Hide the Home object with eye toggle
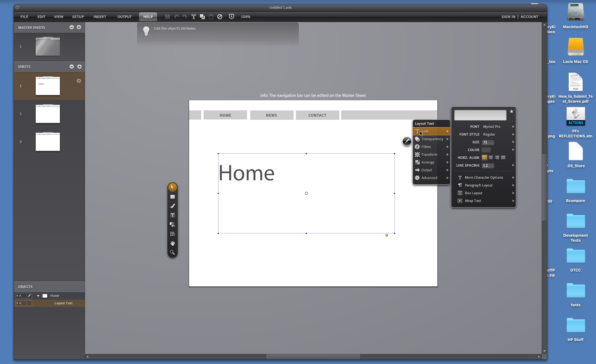The image size is (596, 364). [x=19, y=296]
